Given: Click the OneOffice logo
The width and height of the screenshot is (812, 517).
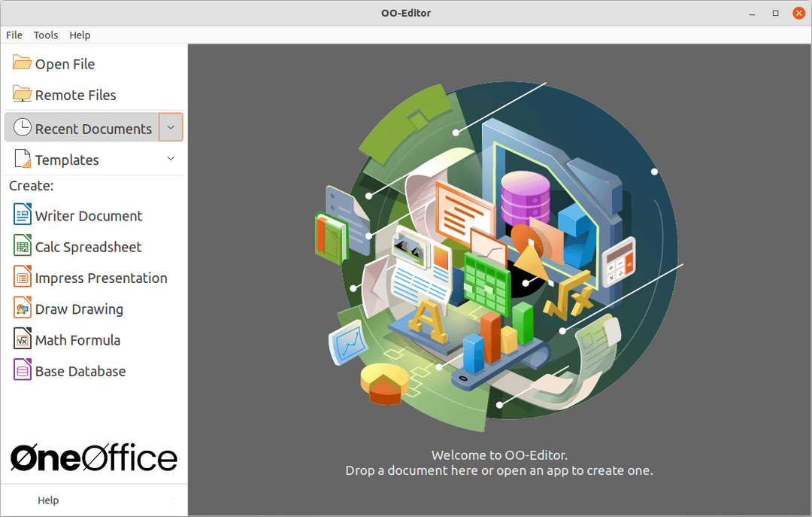Looking at the screenshot, I should pyautogui.click(x=94, y=458).
